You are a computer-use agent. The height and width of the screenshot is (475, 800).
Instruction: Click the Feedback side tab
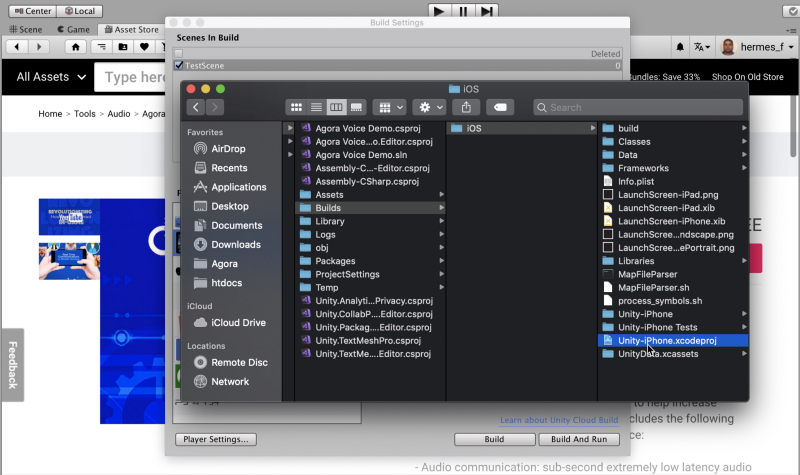click(13, 365)
